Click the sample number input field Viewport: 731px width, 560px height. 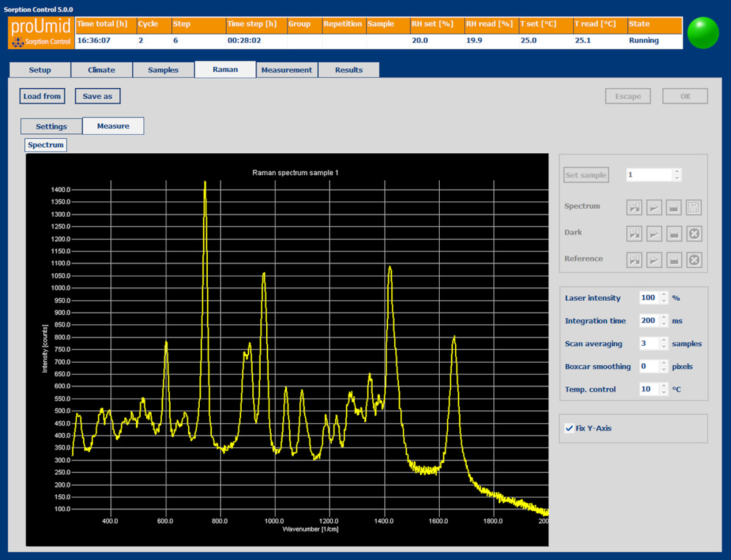649,175
